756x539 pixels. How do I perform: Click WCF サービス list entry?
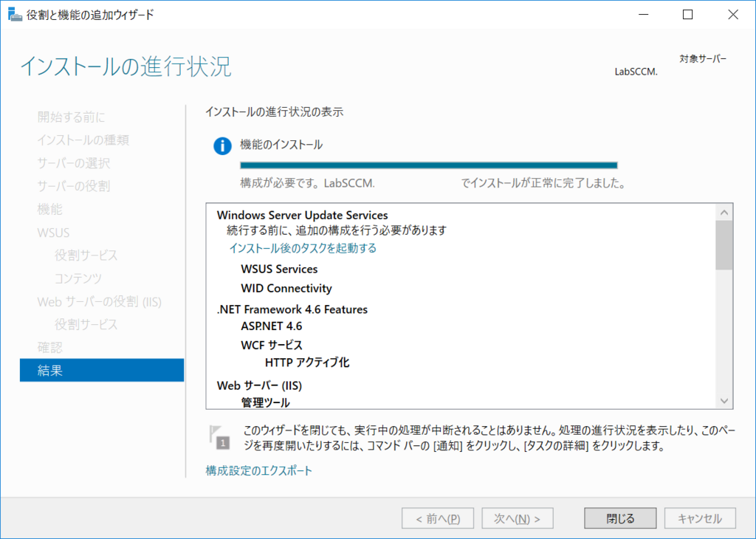pos(272,346)
